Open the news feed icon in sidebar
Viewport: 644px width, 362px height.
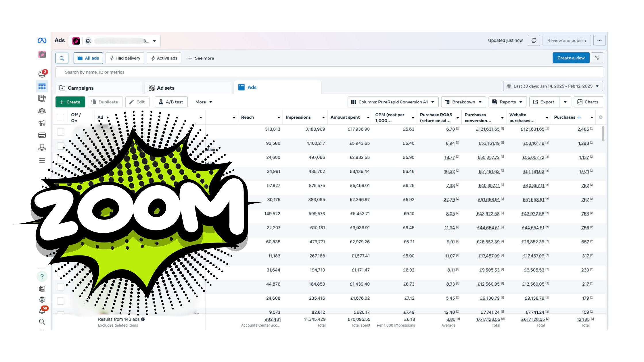point(42,289)
